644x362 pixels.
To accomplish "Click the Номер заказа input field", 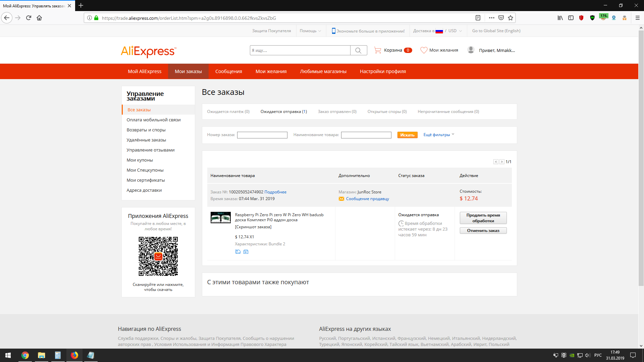I will pos(262,135).
